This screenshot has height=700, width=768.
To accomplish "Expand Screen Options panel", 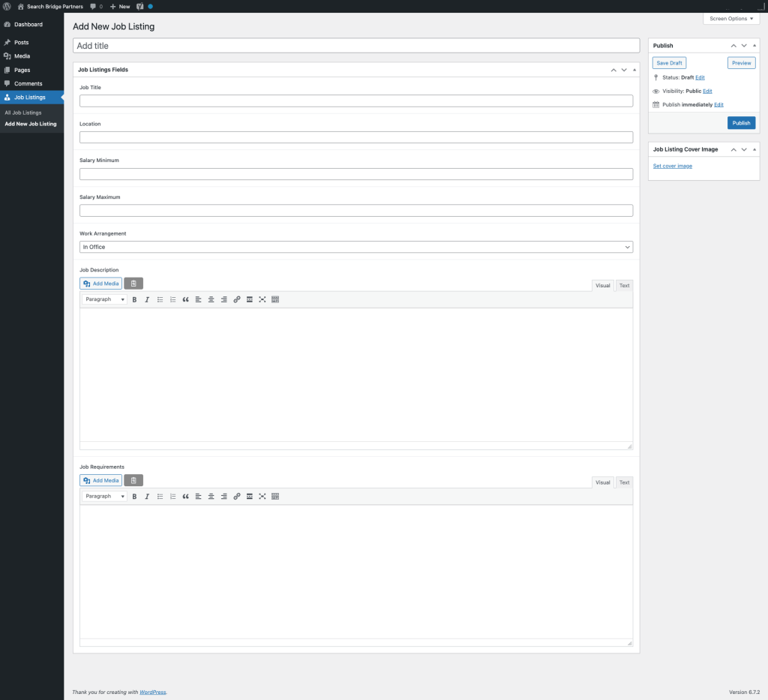I will pyautogui.click(x=731, y=19).
